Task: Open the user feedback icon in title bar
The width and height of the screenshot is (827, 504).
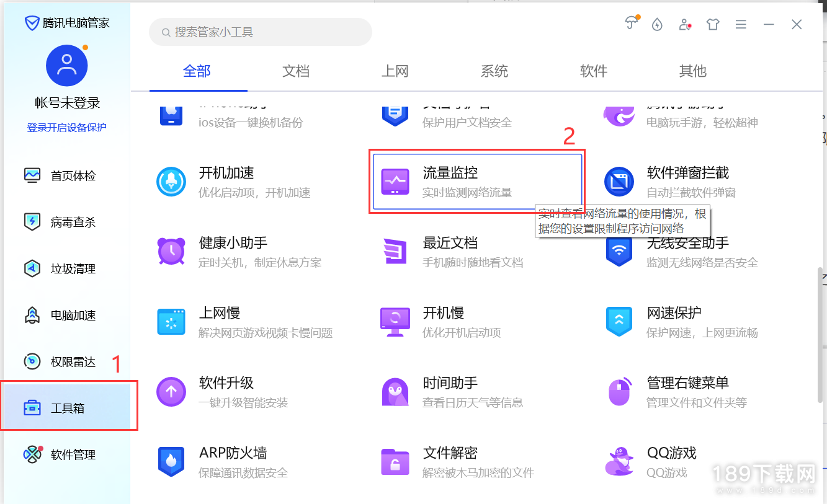Action: (685, 24)
